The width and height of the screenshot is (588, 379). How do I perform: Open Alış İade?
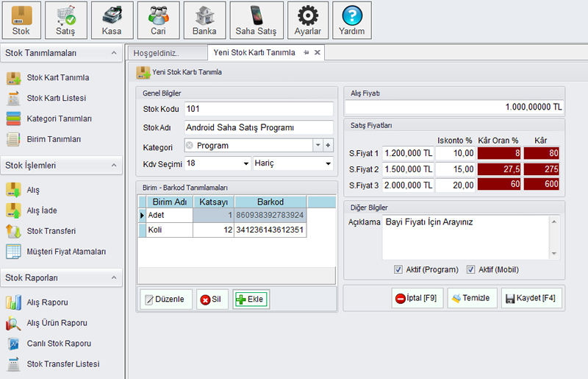point(32,210)
